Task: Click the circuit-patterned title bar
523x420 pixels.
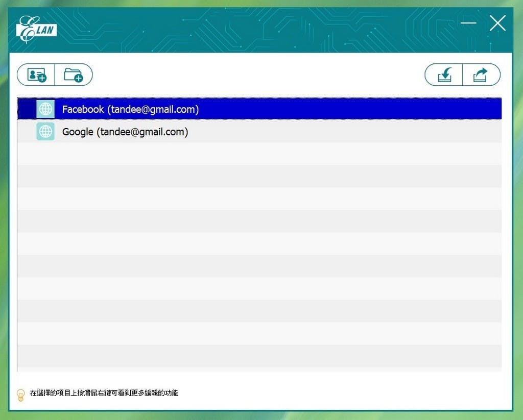Action: 255,30
